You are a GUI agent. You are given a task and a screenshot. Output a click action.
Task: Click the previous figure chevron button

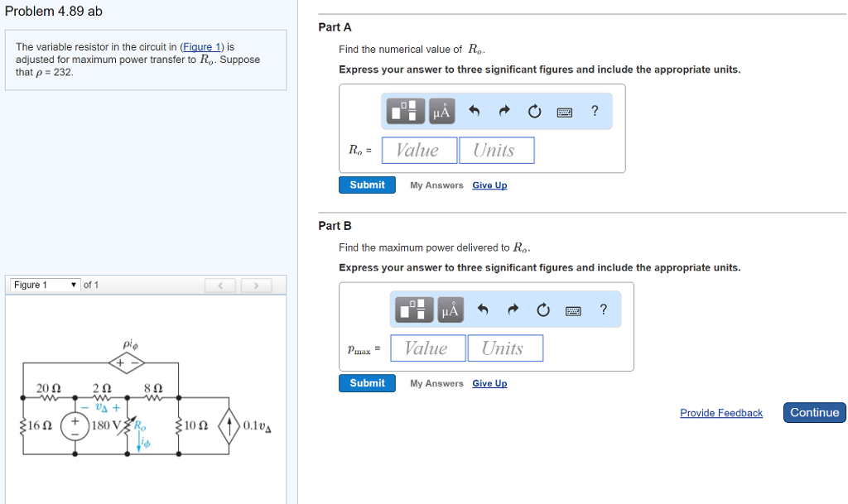coord(220,284)
